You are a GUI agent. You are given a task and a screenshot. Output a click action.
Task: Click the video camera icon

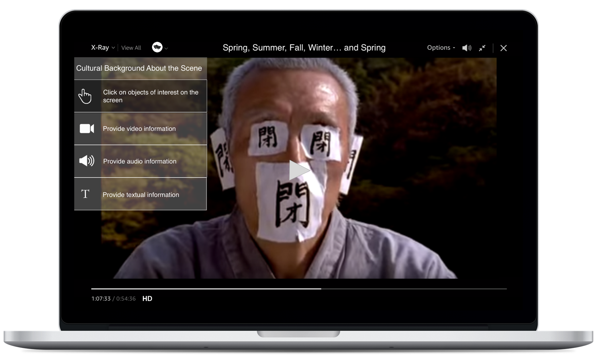point(87,129)
